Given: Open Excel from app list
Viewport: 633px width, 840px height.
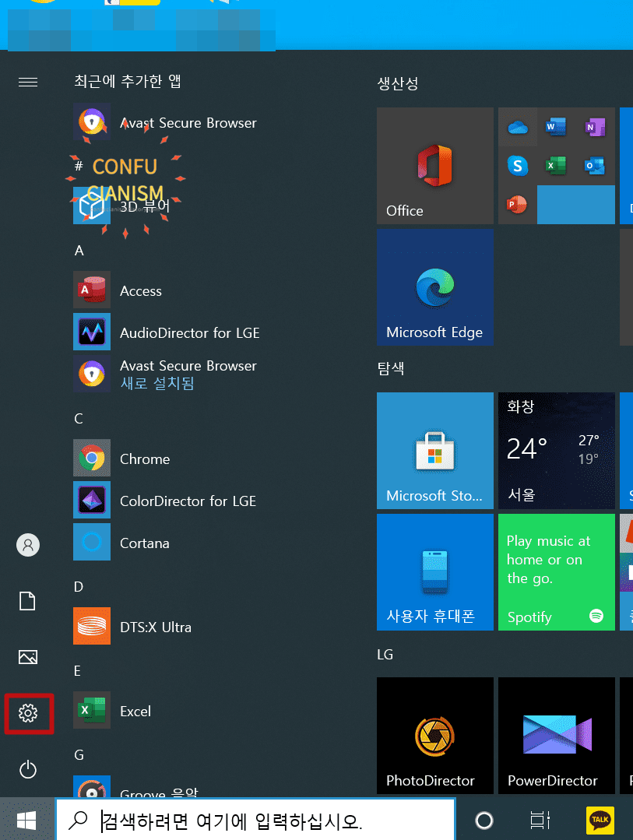Looking at the screenshot, I should (x=113, y=710).
